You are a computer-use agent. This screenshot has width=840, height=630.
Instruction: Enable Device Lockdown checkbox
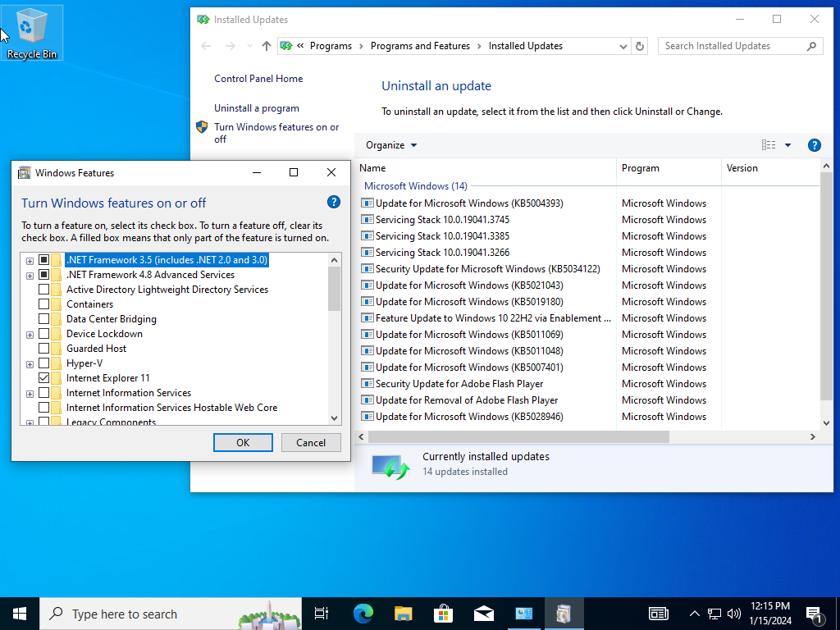tap(44, 334)
